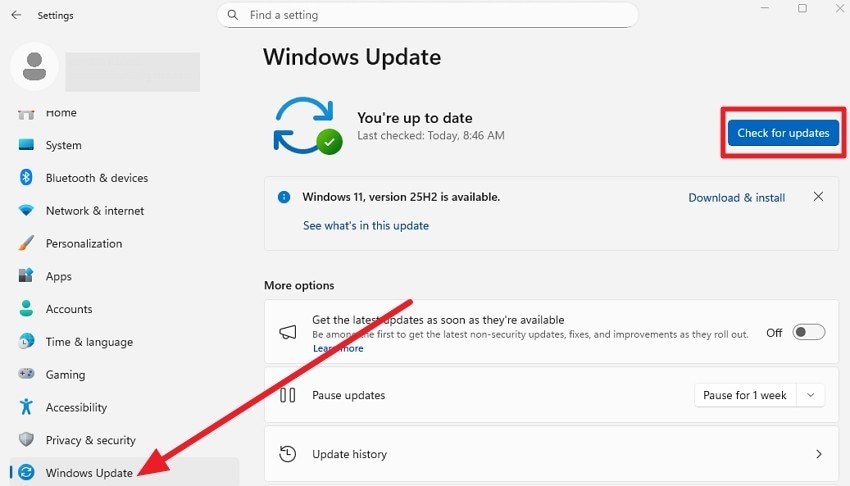Open System settings page
The height and width of the screenshot is (486, 850).
click(x=63, y=145)
